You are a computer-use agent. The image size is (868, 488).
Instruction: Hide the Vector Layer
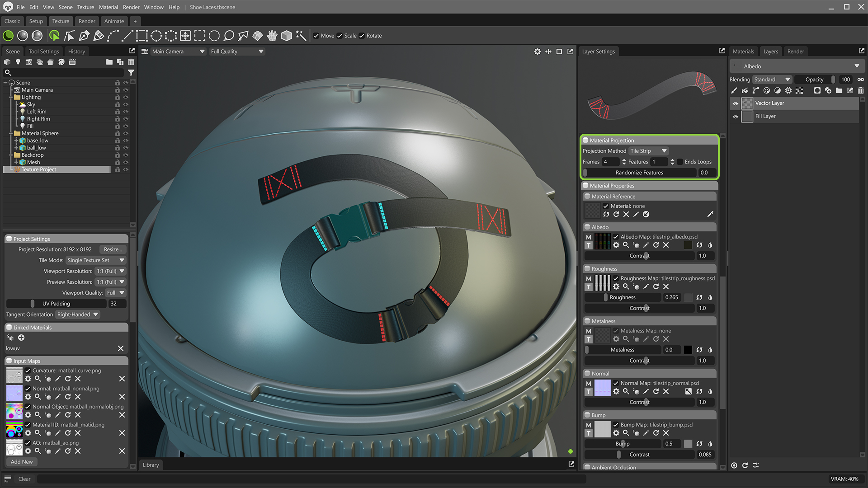[x=736, y=103]
